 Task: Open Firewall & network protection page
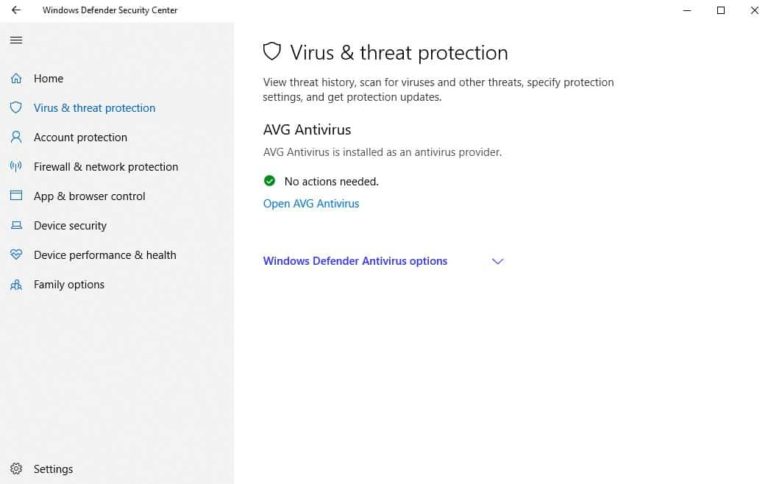click(106, 167)
